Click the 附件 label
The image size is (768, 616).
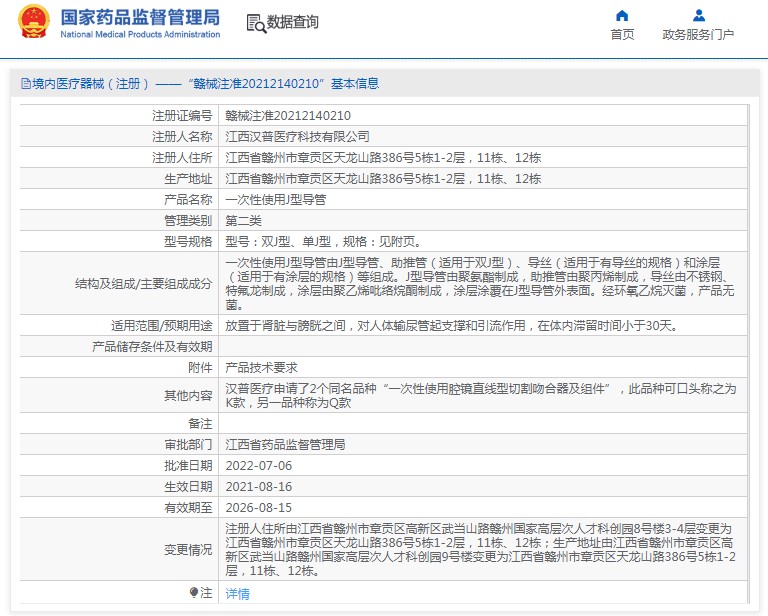(x=200, y=368)
